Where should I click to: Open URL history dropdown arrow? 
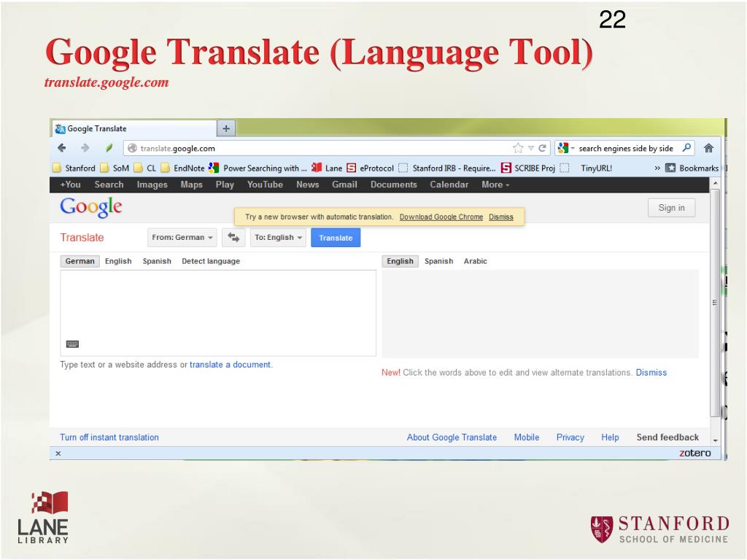531,148
